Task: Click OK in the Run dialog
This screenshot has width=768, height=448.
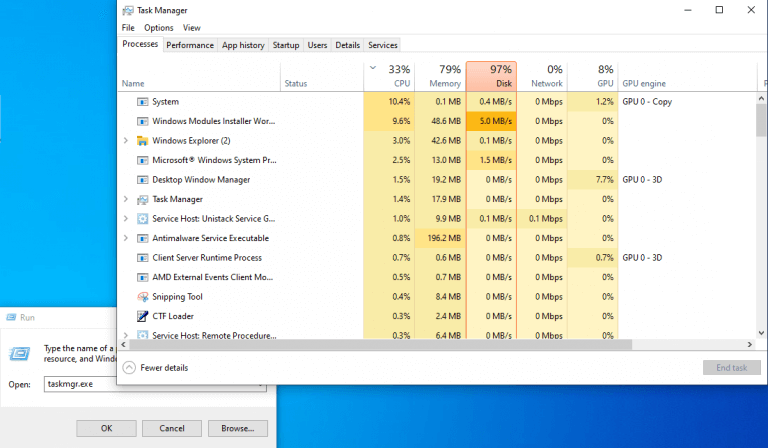Action: tap(106, 428)
